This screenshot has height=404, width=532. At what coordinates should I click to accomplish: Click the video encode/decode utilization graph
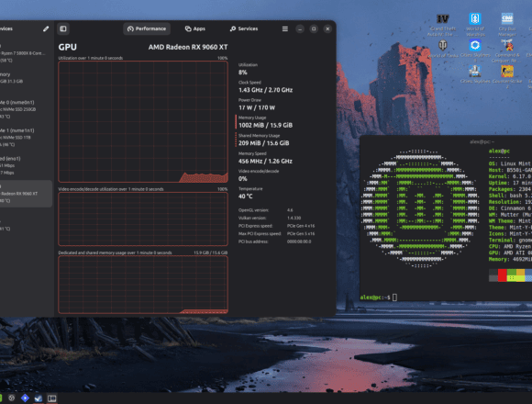tap(143, 219)
